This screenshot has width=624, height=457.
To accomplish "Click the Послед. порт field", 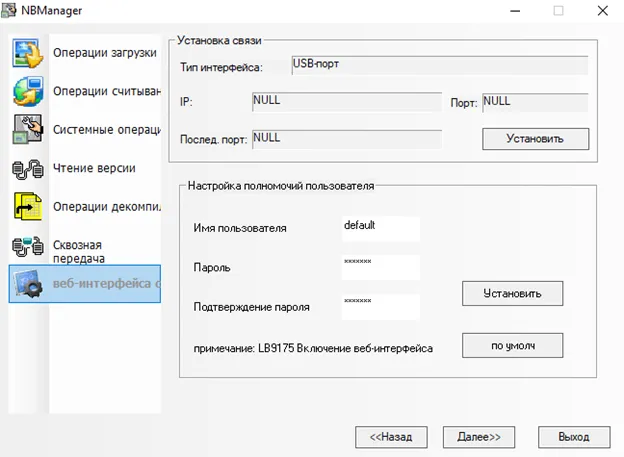I will coord(345,139).
